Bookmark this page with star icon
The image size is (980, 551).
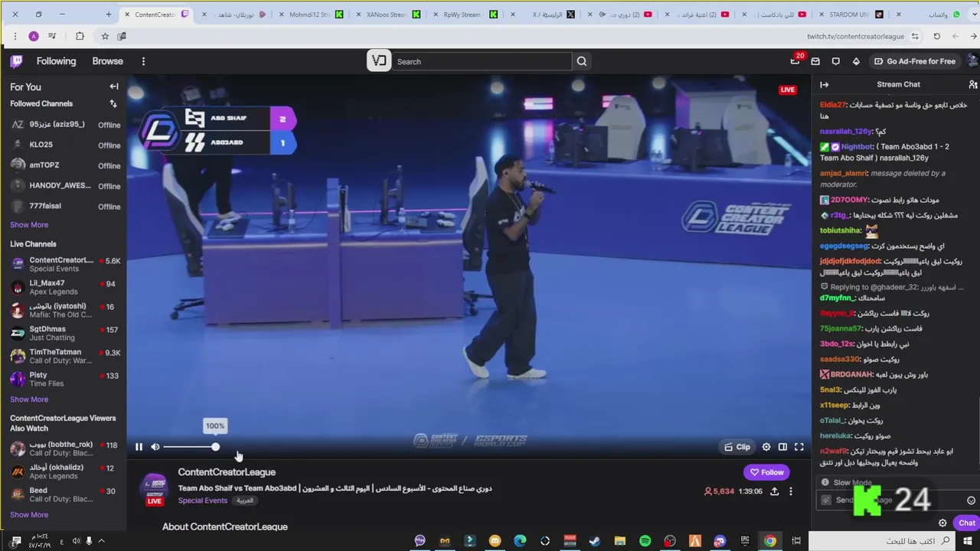(x=105, y=36)
